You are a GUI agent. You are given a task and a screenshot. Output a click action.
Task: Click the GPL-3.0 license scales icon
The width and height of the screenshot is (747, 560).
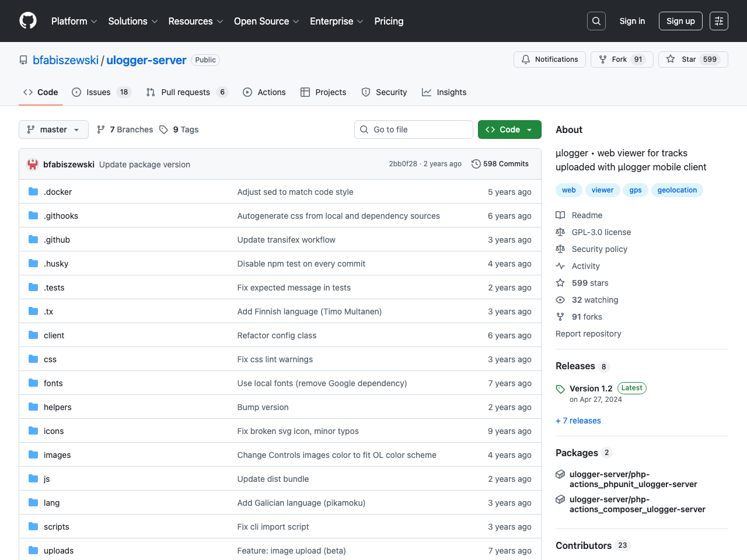pyautogui.click(x=560, y=232)
